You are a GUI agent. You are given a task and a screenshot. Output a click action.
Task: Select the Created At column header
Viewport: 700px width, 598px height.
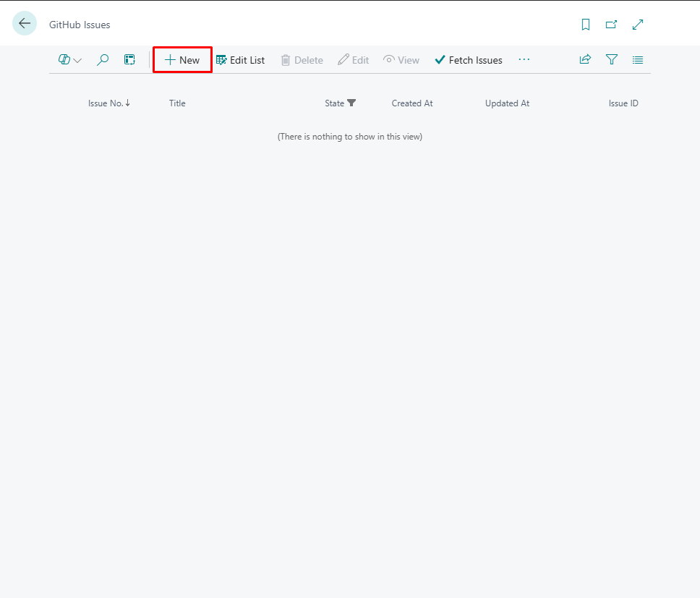pos(411,103)
